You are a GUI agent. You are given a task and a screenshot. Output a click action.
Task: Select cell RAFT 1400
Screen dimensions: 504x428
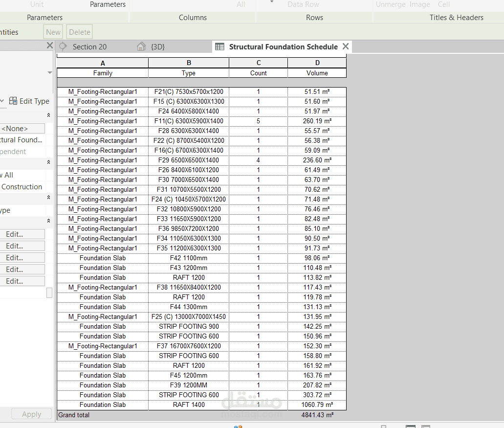tap(189, 405)
